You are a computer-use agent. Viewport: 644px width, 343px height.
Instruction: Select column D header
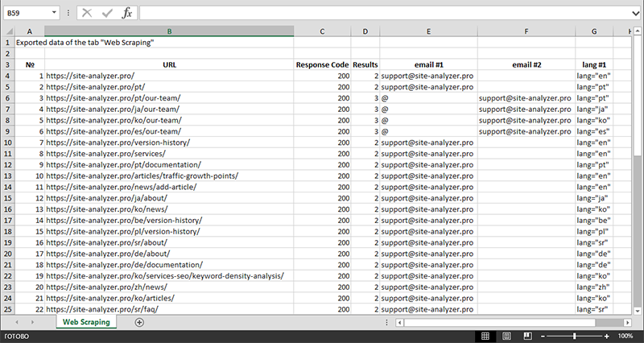point(365,31)
